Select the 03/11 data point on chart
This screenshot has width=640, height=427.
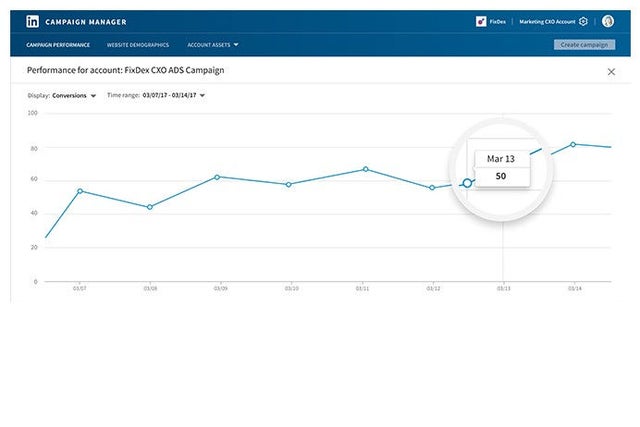point(365,169)
